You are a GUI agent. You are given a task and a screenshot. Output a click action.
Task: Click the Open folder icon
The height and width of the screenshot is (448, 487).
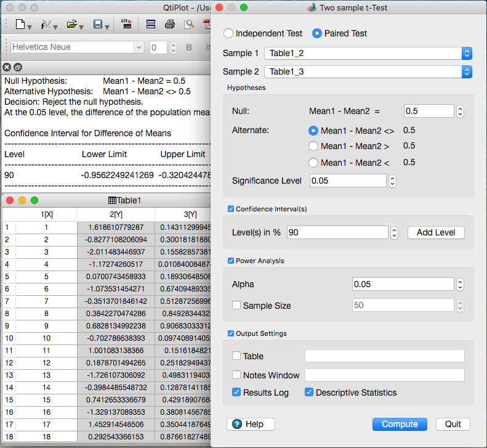71,25
